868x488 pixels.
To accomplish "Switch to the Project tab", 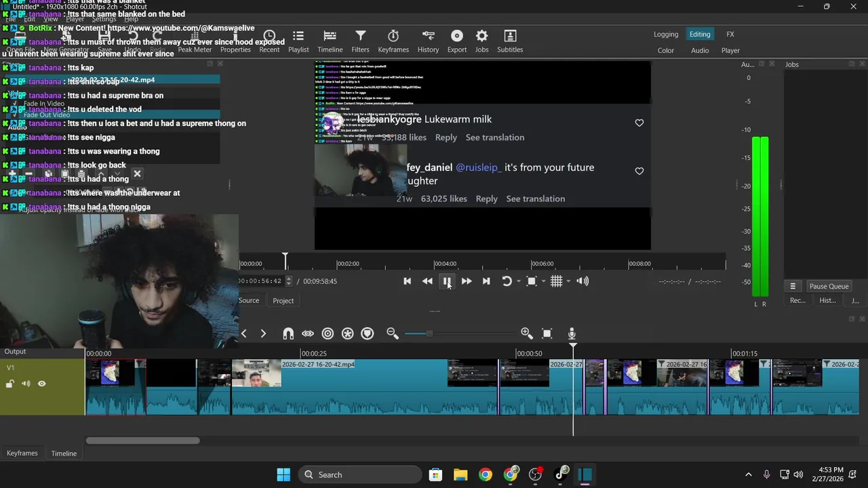I will (x=283, y=301).
